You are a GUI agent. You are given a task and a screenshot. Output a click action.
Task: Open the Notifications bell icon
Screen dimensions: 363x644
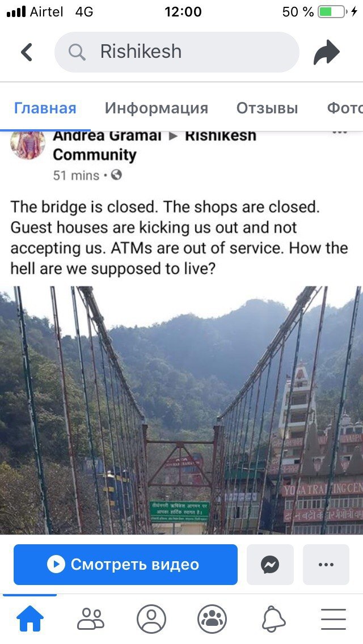[273, 618]
